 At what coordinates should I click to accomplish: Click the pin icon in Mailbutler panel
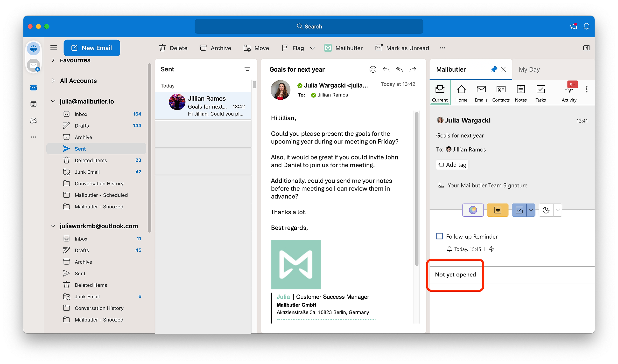pos(494,69)
